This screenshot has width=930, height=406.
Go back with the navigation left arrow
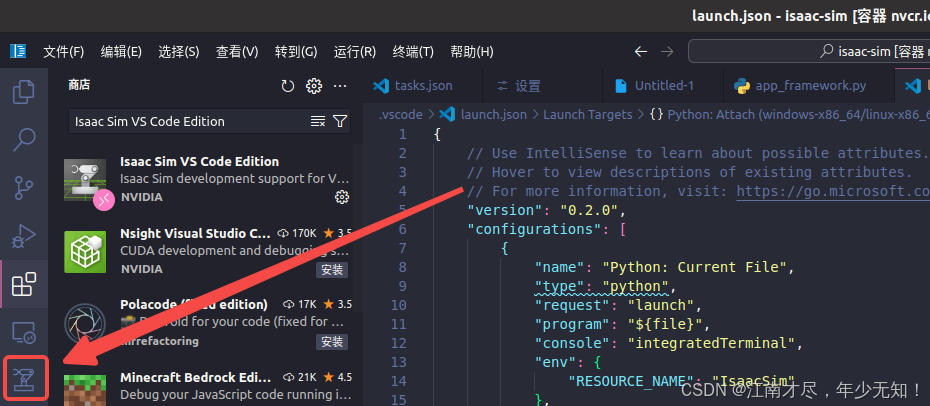(641, 52)
